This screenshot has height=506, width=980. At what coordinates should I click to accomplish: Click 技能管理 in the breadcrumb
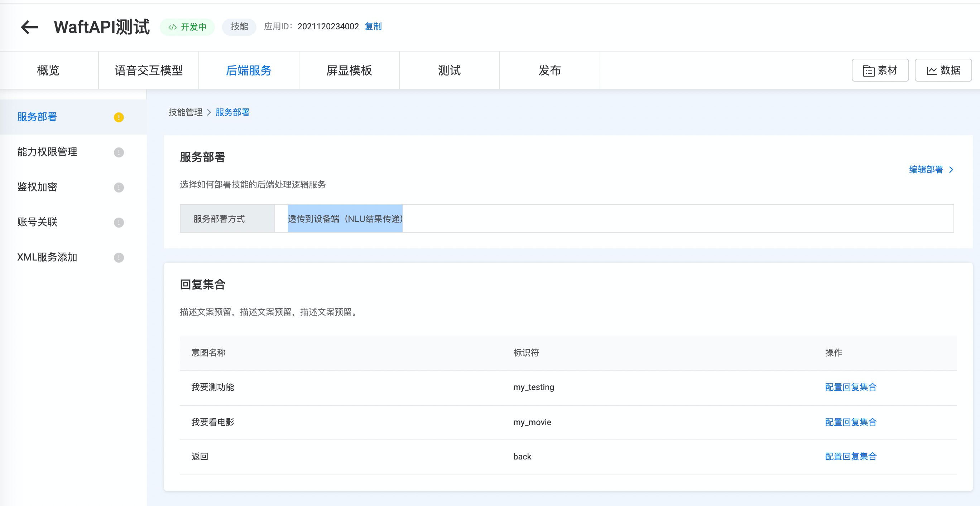185,112
